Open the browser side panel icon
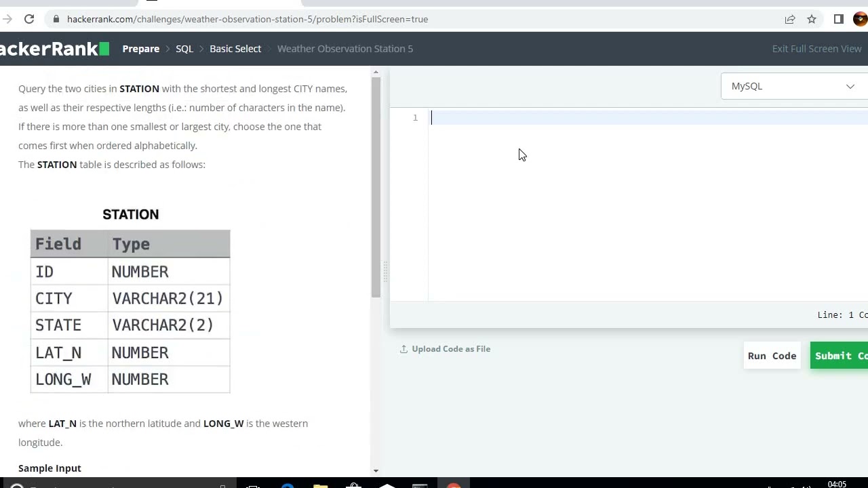868x488 pixels. (839, 19)
